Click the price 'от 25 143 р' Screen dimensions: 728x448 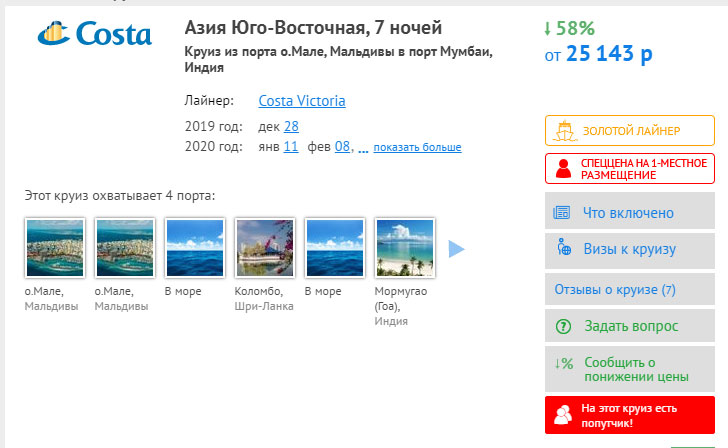tap(598, 54)
